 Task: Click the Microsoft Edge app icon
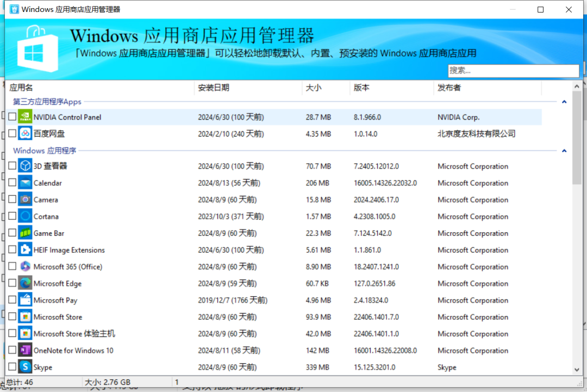[25, 283]
